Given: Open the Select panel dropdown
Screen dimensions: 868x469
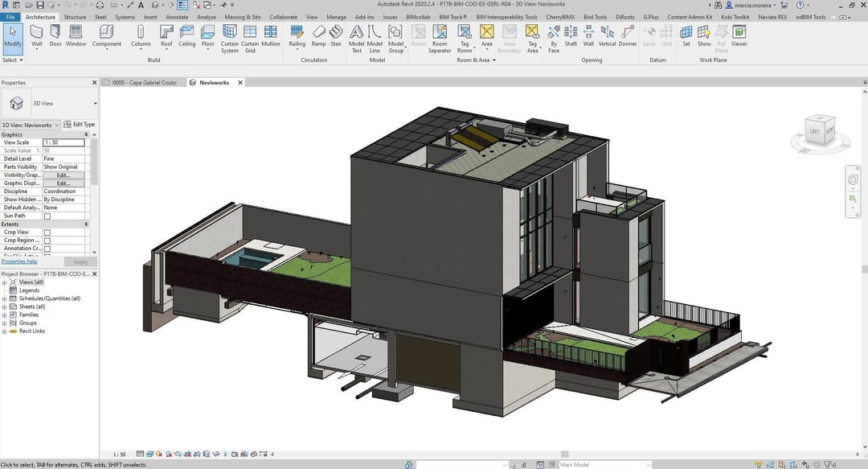Looking at the screenshot, I should click(13, 60).
